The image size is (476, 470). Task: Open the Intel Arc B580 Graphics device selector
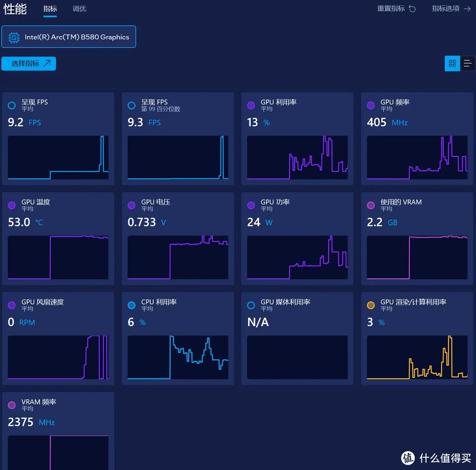pos(69,37)
